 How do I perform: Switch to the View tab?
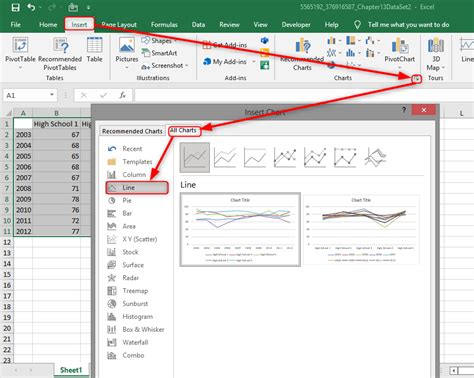(260, 25)
